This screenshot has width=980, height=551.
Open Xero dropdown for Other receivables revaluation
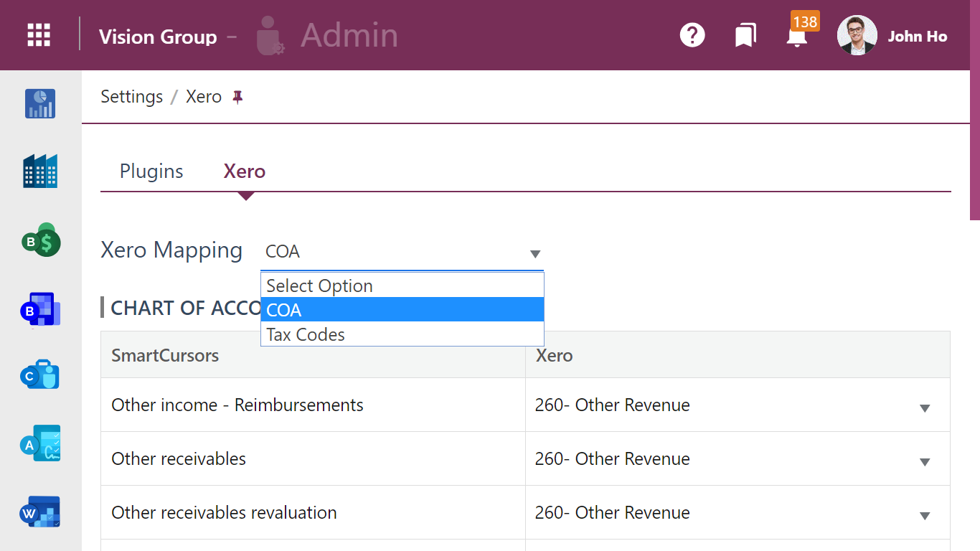(x=738, y=513)
